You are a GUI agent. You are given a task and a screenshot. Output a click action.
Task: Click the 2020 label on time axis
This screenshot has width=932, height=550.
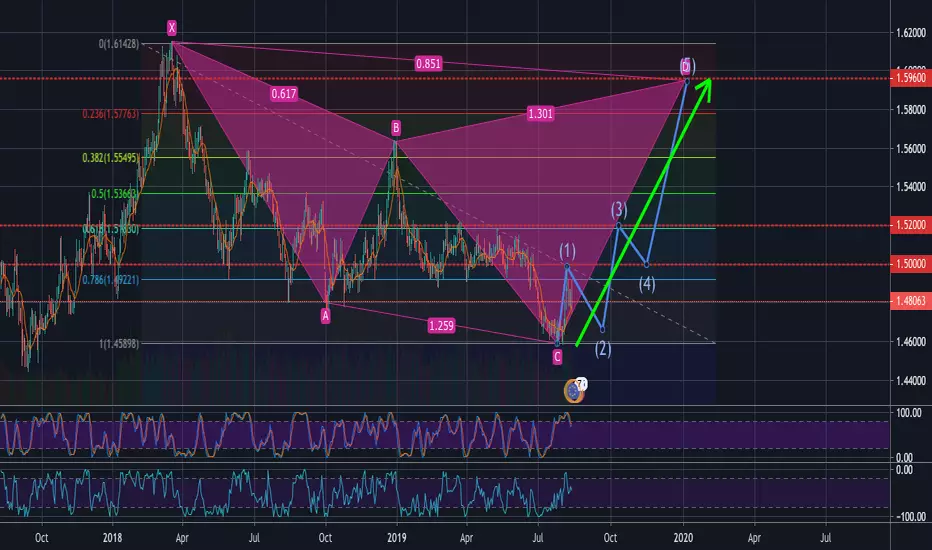pyautogui.click(x=683, y=538)
